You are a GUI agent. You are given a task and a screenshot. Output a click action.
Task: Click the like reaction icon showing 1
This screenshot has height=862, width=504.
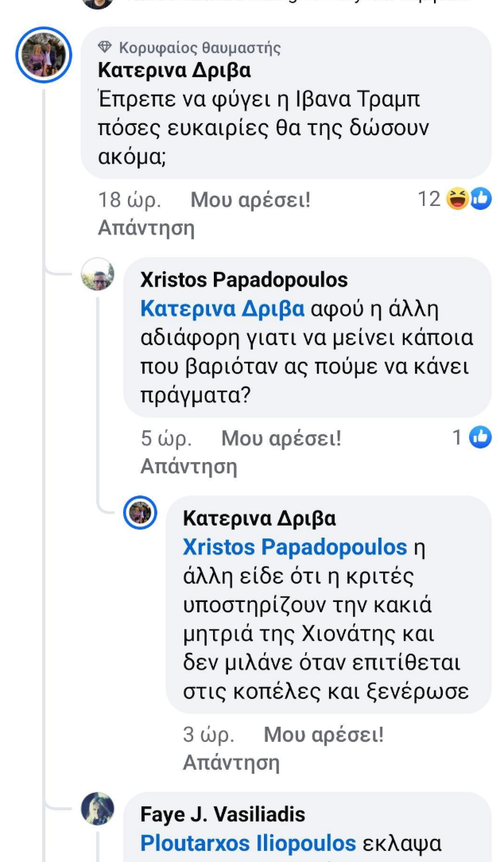click(480, 436)
